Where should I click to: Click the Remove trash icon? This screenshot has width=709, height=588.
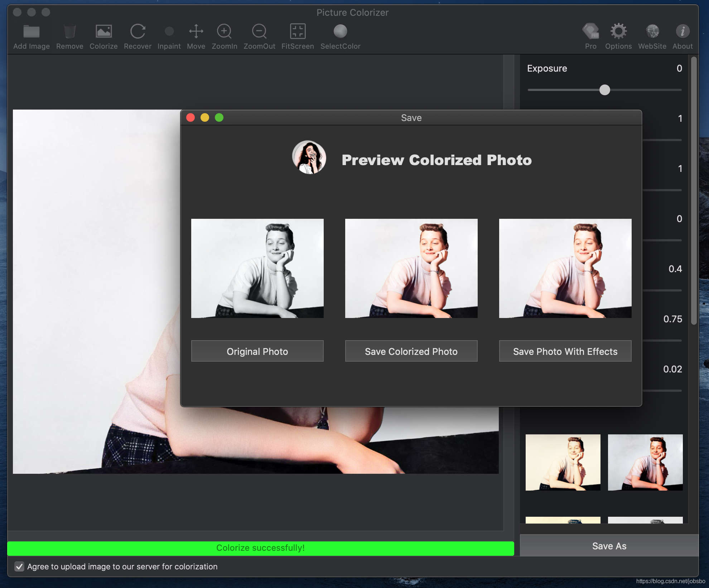click(x=69, y=32)
